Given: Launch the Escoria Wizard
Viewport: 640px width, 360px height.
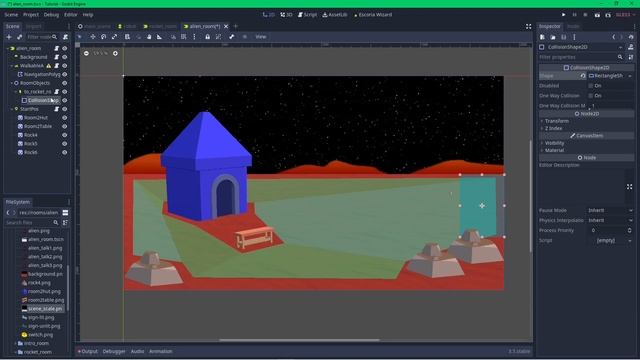Looking at the screenshot, I should [x=373, y=15].
